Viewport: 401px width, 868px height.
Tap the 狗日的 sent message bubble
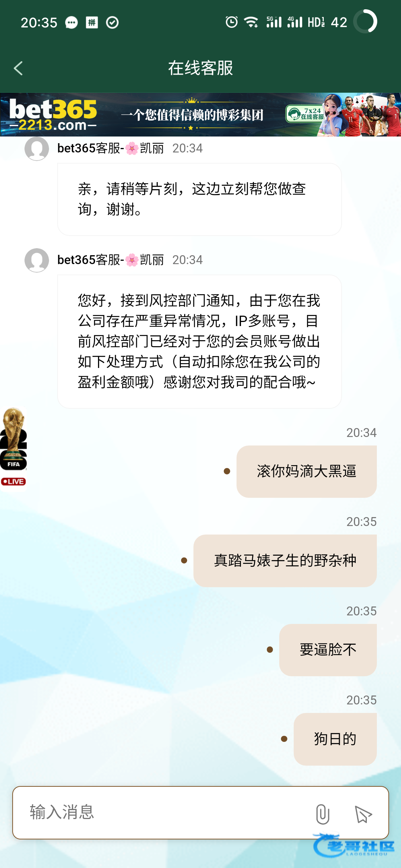[335, 739]
